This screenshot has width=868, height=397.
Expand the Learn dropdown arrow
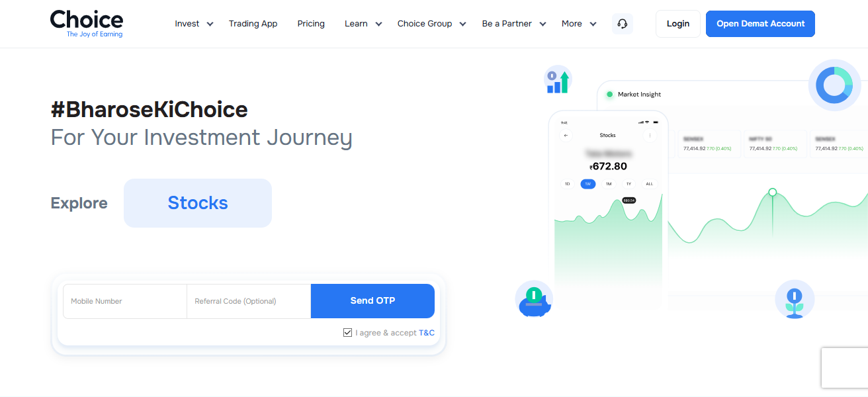(x=378, y=24)
